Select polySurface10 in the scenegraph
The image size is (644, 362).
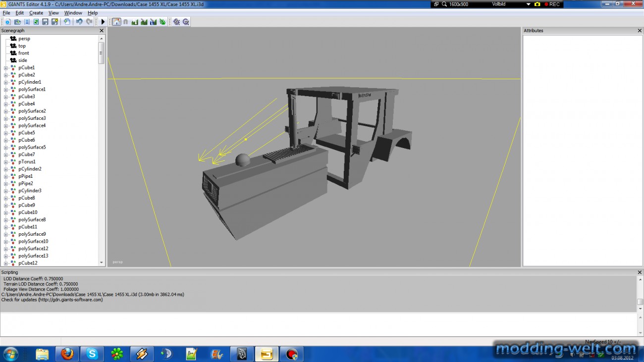pyautogui.click(x=33, y=241)
